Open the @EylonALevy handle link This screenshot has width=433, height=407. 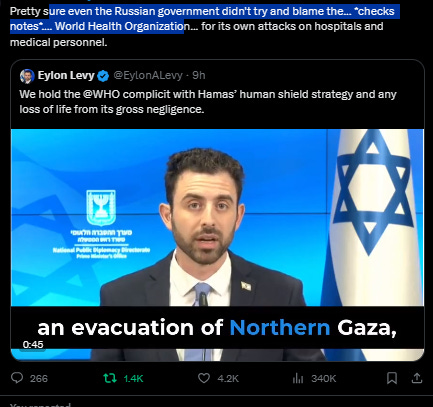click(148, 75)
